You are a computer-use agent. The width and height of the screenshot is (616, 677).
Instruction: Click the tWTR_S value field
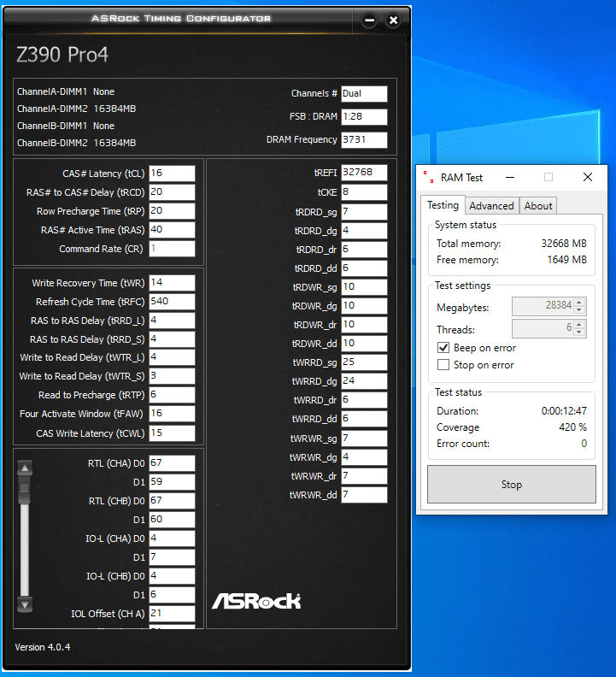pyautogui.click(x=172, y=376)
